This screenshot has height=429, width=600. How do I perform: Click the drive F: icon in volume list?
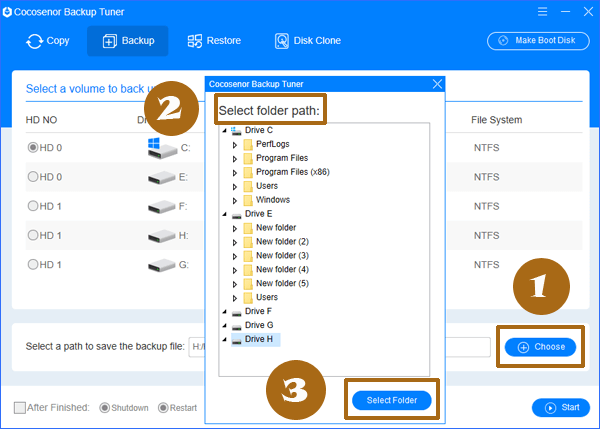coord(161,207)
